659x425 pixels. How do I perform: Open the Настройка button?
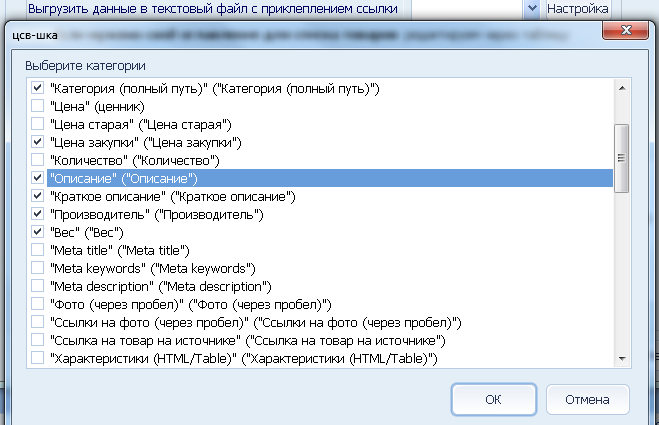tap(577, 9)
